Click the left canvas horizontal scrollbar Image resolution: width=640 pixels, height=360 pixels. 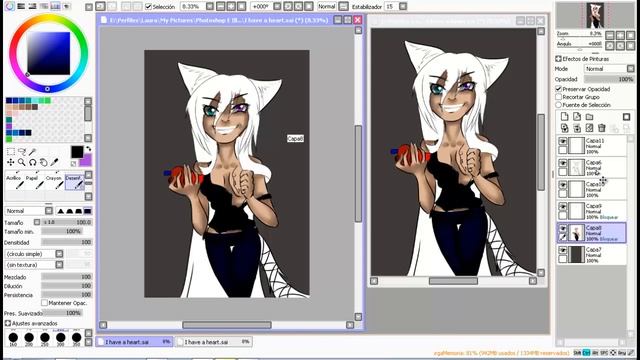coord(227,325)
